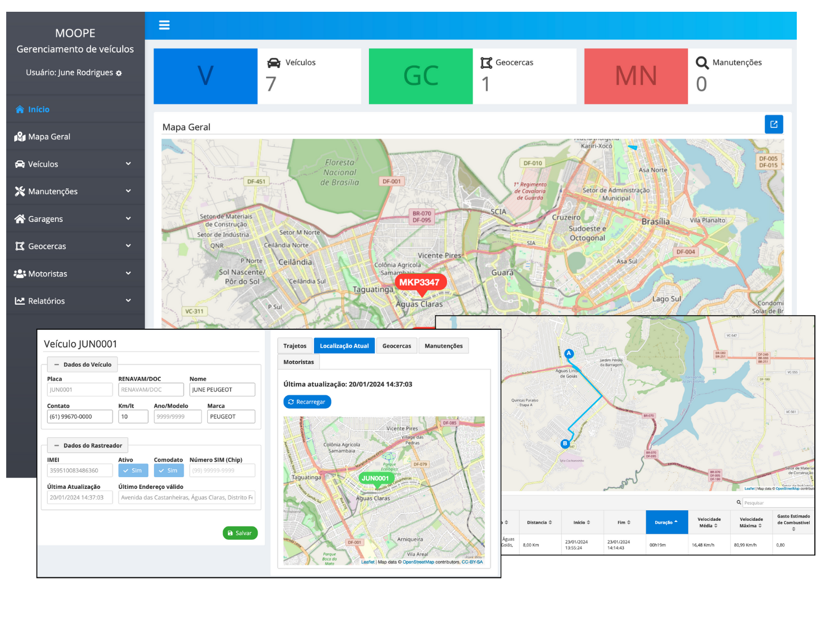
Task: Sort table by Duração column
Action: click(x=667, y=522)
